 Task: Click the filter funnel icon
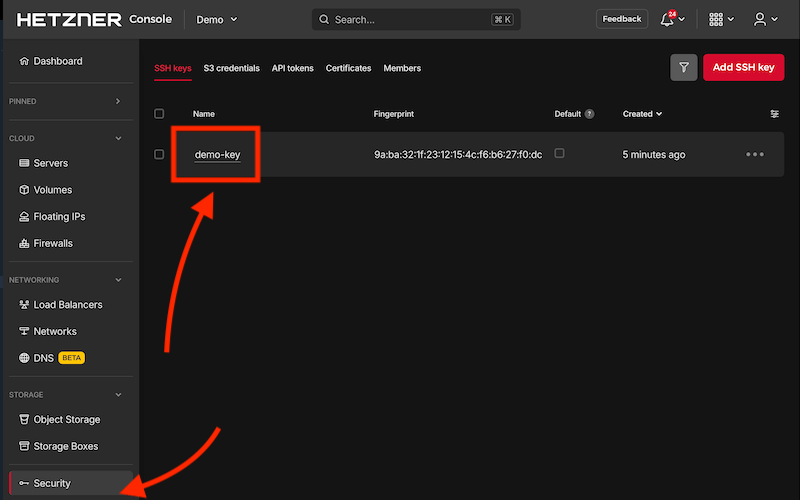coord(684,68)
